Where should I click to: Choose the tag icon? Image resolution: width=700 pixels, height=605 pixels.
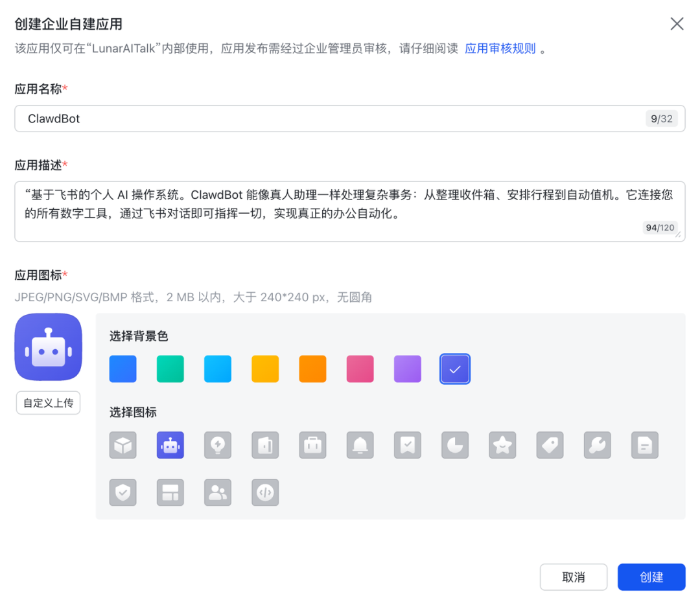pyautogui.click(x=550, y=445)
